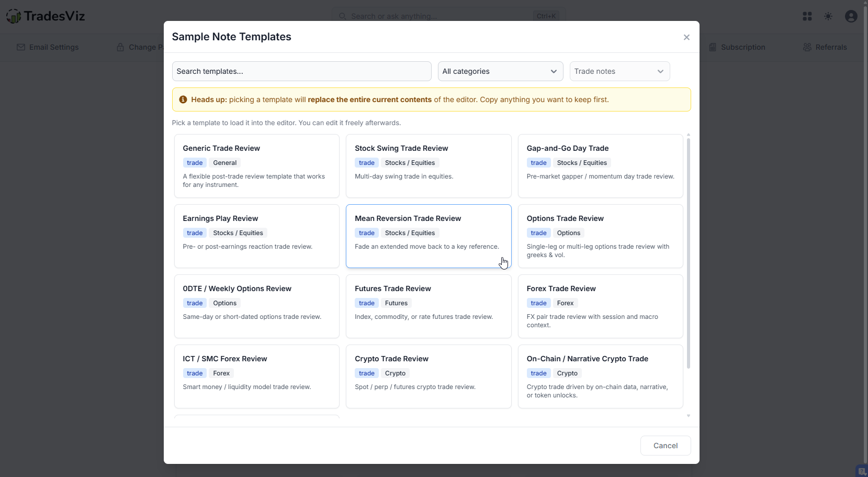
Task: Click the top Search or ask anything bar
Action: 448,16
